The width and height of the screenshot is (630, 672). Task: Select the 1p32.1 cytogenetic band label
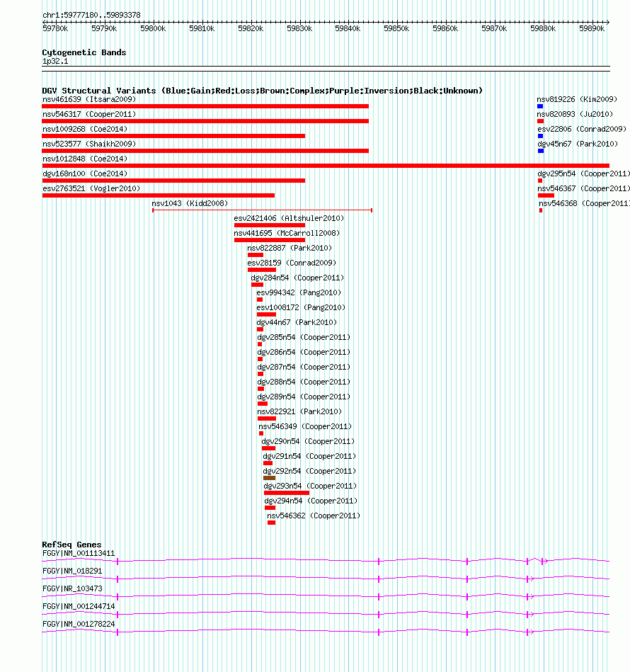pos(55,62)
